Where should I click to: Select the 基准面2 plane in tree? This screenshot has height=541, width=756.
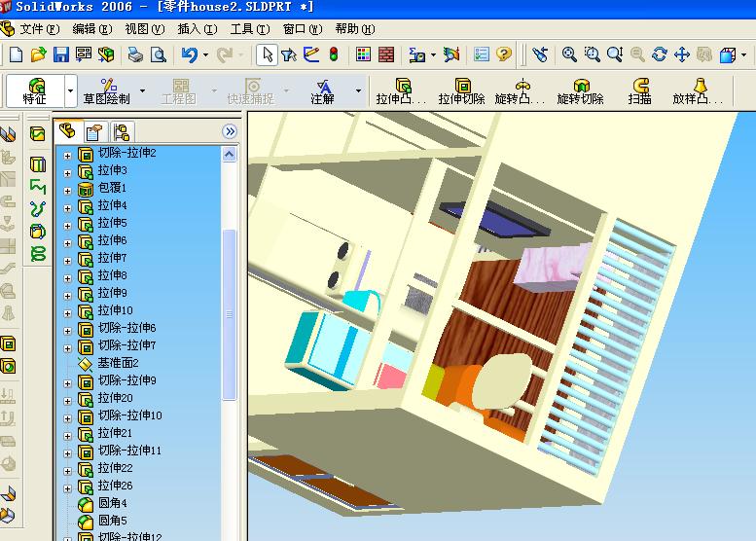118,363
